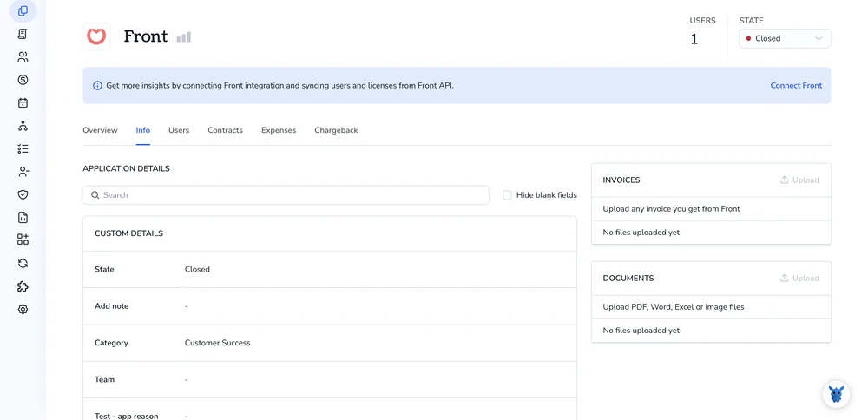Click 'No files uploaded yet' under Documents
Screen dimensions: 868x420
641,331
